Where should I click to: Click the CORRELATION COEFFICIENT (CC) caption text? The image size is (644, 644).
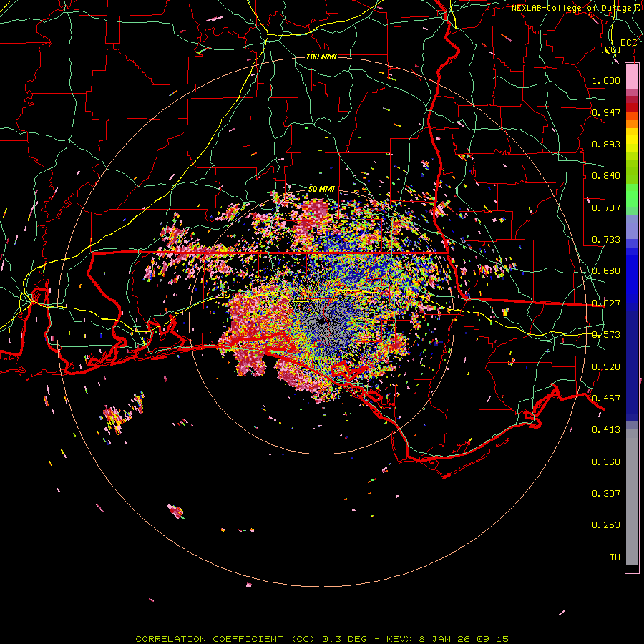(x=225, y=639)
